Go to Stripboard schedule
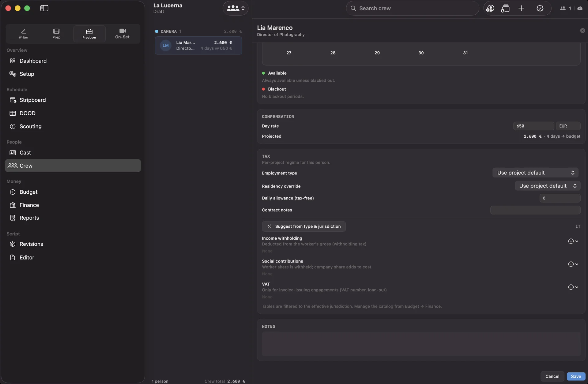The image size is (588, 384). pyautogui.click(x=73, y=100)
